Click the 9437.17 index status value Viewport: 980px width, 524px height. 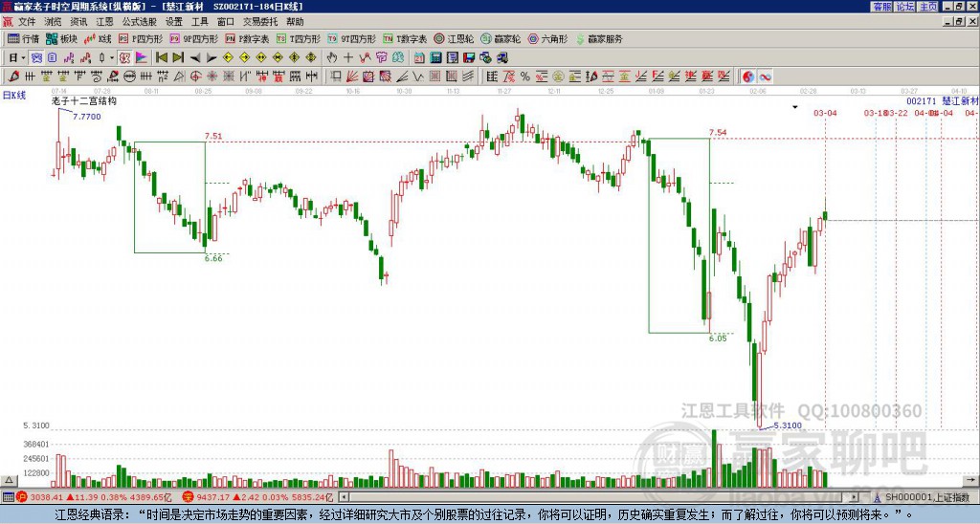pyautogui.click(x=212, y=497)
